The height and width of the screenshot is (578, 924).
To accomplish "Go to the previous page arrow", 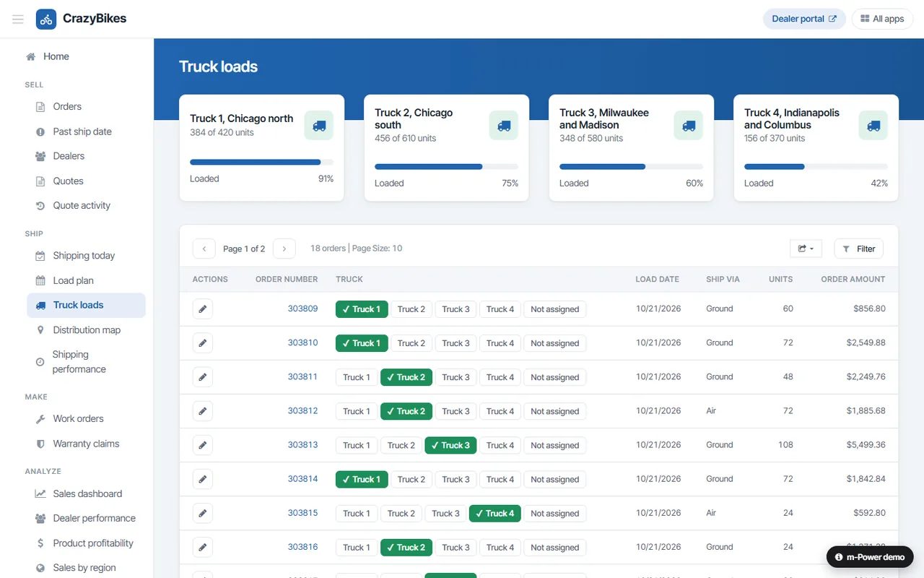I will (x=204, y=249).
